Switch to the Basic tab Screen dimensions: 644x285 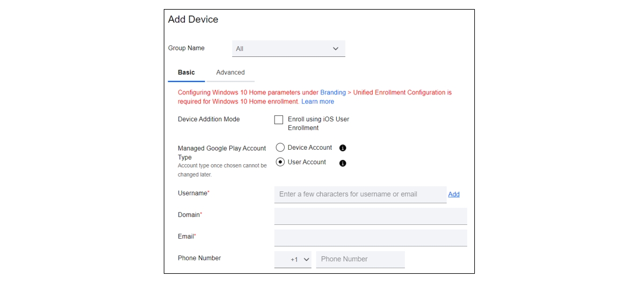coord(186,72)
